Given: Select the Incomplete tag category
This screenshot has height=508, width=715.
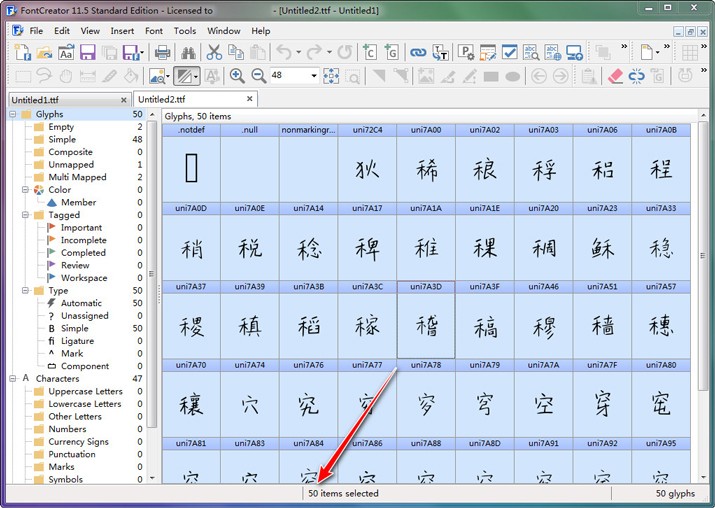Looking at the screenshot, I should click(82, 240).
